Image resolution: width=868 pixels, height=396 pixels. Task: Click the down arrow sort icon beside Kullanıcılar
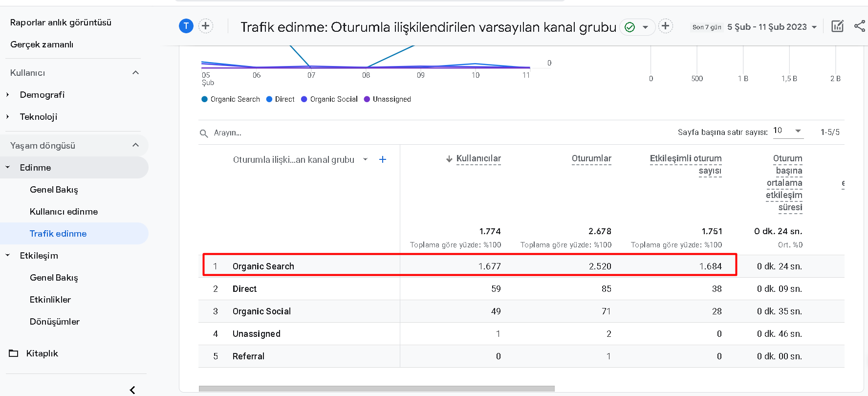point(449,159)
